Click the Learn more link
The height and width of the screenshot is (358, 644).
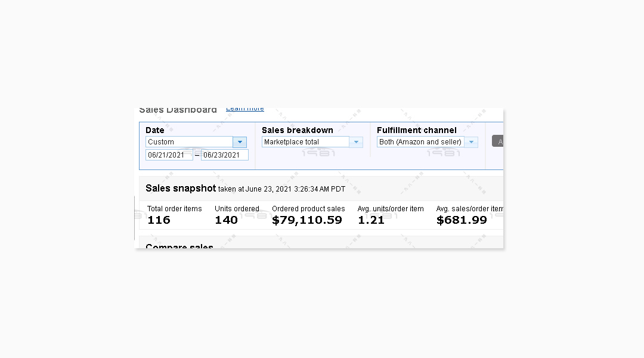[x=245, y=109]
